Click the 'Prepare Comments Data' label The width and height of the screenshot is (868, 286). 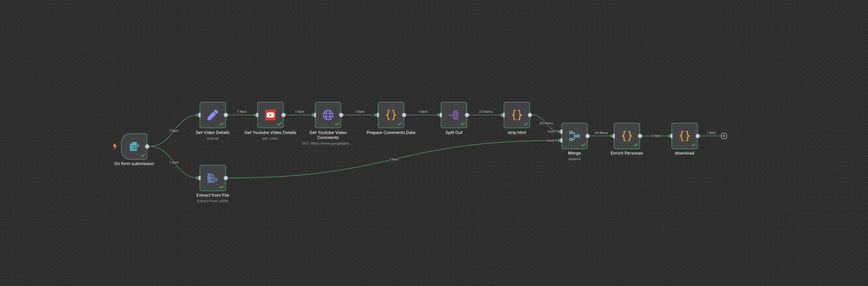click(x=391, y=132)
